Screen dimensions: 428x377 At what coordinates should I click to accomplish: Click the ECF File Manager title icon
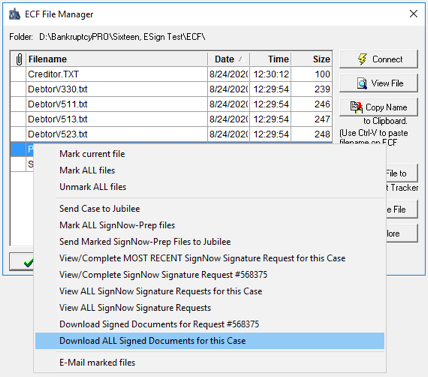[x=14, y=14]
